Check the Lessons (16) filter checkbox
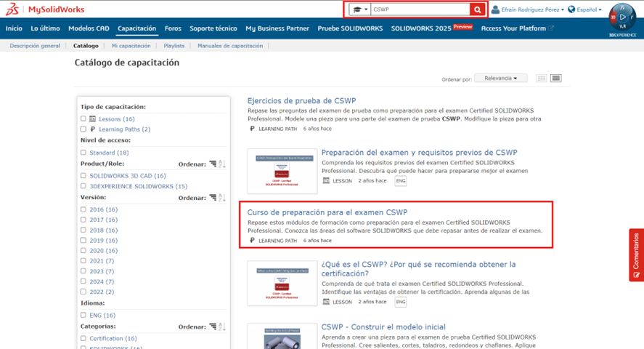 pyautogui.click(x=83, y=119)
